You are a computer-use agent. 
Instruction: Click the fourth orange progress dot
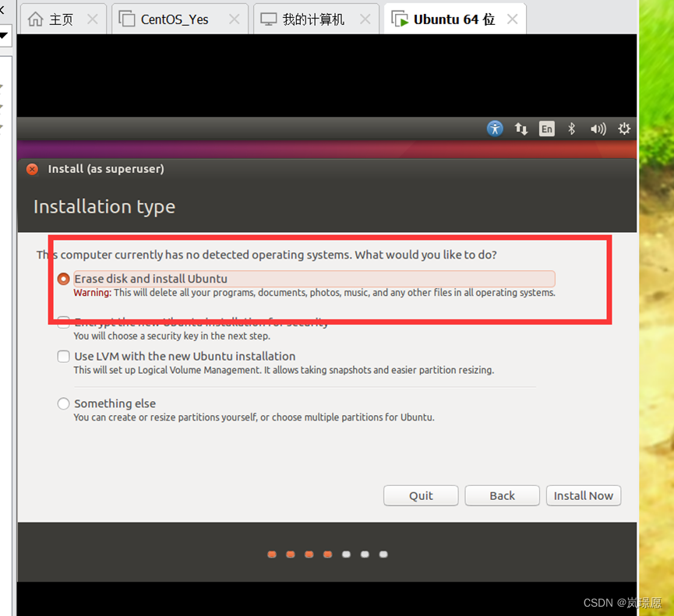(x=327, y=554)
